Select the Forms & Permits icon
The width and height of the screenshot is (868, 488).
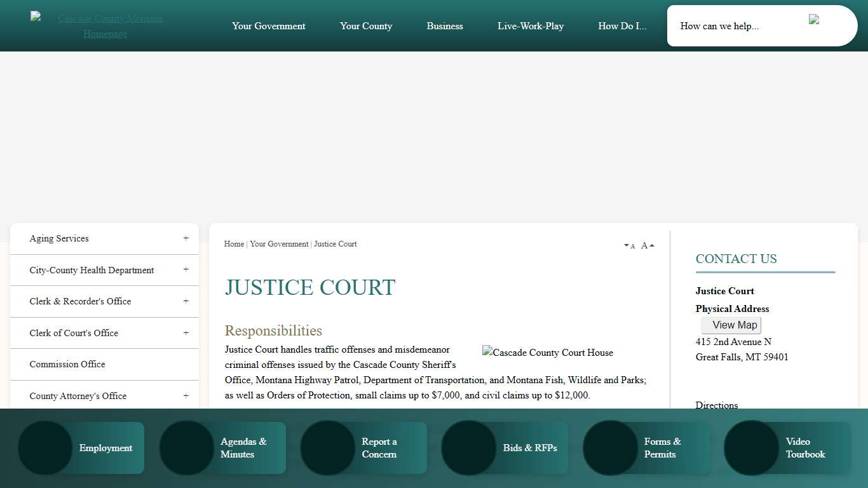[609, 447]
